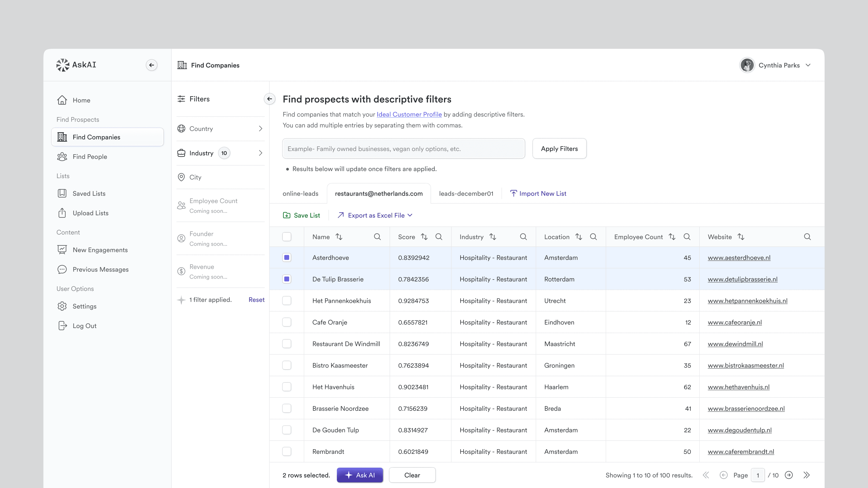
Task: Focus the descriptive filters input field
Action: coord(404,149)
